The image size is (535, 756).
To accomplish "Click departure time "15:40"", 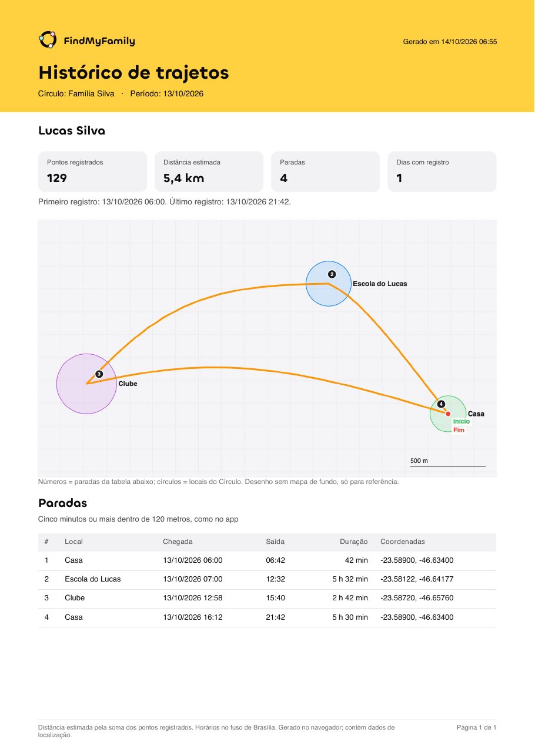I will [276, 598].
